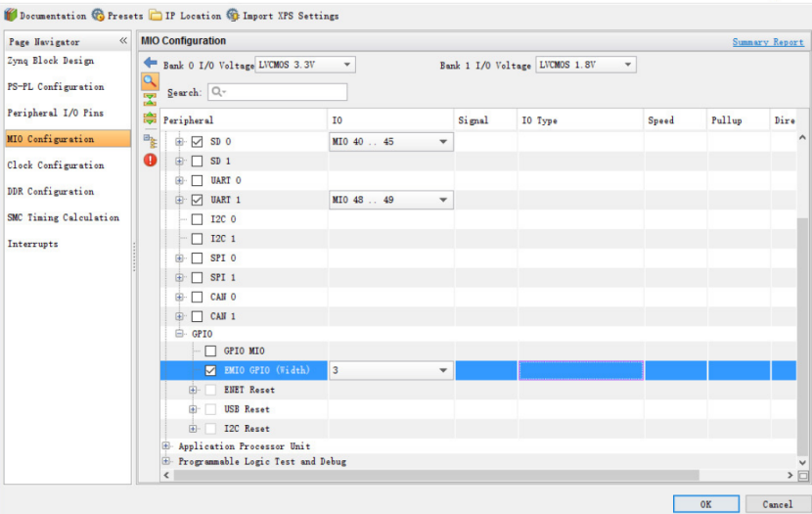Screen dimensions: 812x514
Task: Uncheck the UART 1 checkbox
Action: (x=197, y=200)
